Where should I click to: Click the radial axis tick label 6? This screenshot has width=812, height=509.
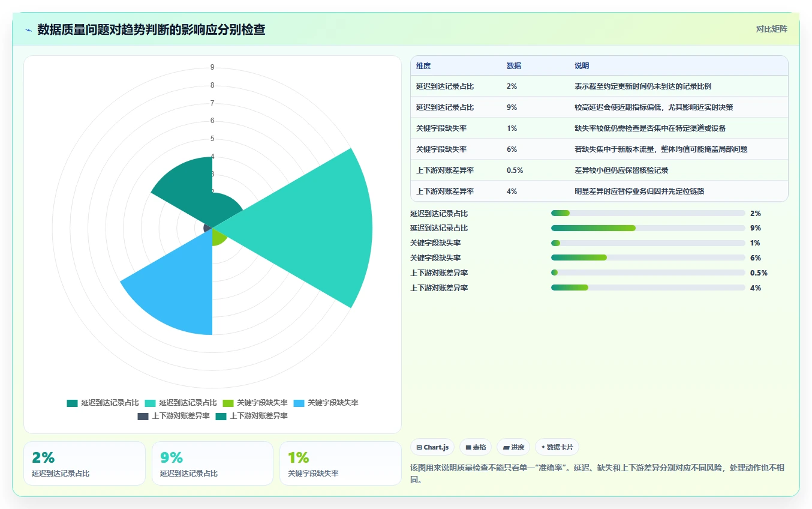pyautogui.click(x=212, y=121)
